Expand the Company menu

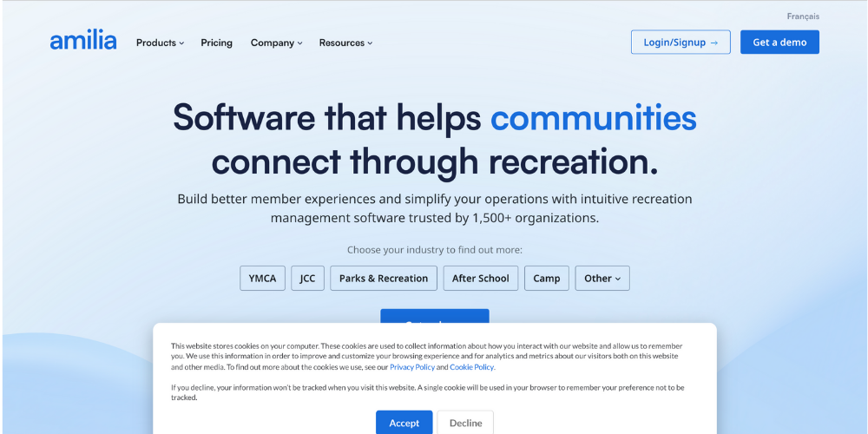(276, 43)
